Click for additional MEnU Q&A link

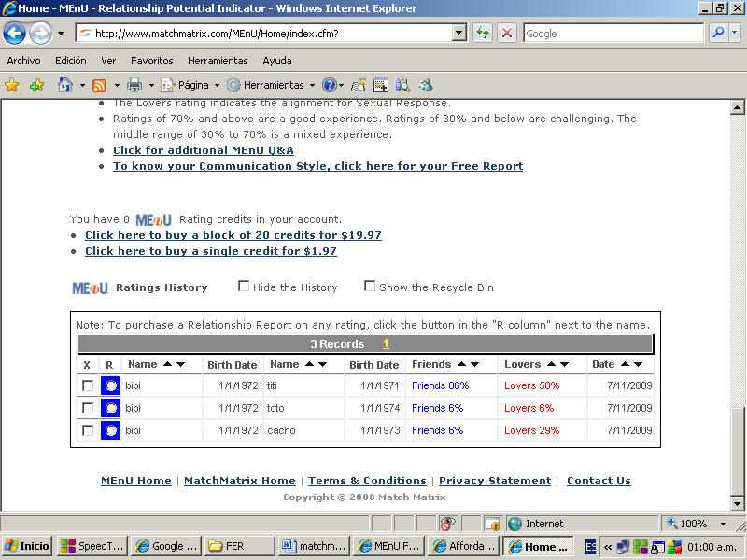[x=204, y=150]
